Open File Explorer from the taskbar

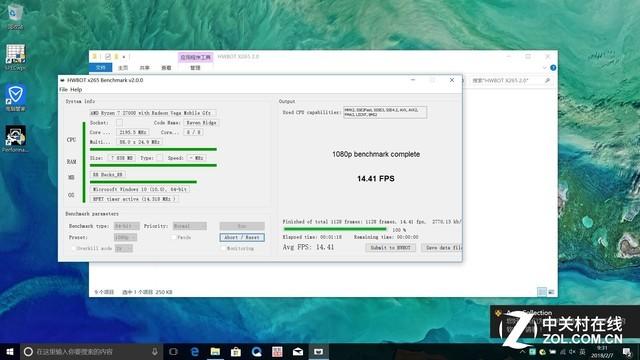[x=215, y=351]
